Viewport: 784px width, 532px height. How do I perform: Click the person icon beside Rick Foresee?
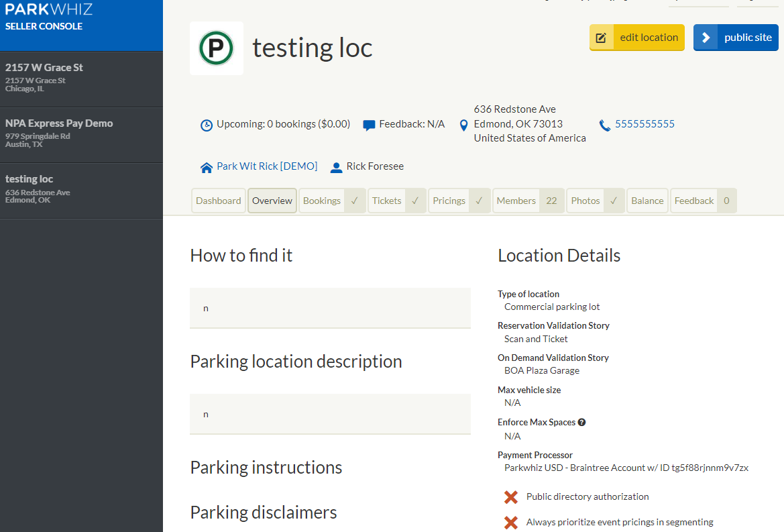click(337, 168)
